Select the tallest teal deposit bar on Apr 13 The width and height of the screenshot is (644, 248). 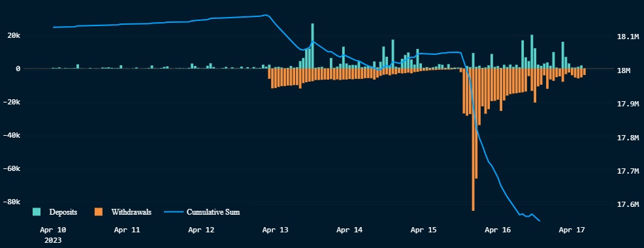[x=313, y=46]
